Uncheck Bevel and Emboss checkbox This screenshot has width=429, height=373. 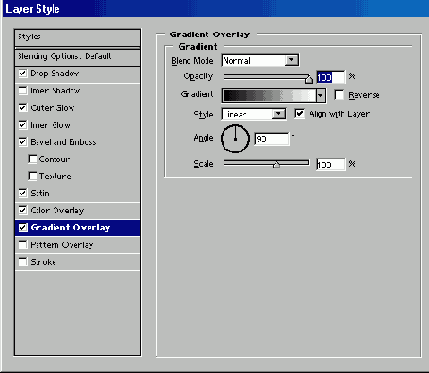click(23, 142)
